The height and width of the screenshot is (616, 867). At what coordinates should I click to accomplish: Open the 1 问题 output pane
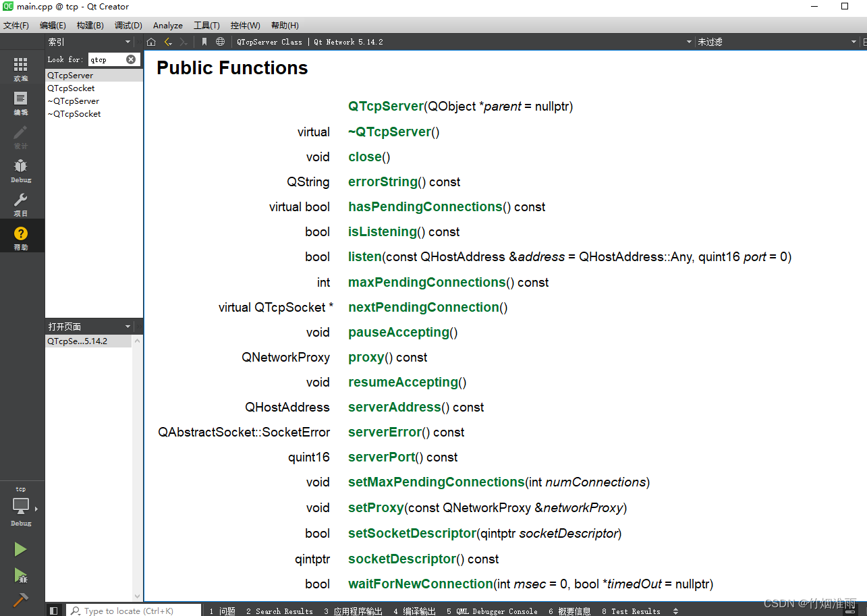(x=222, y=611)
